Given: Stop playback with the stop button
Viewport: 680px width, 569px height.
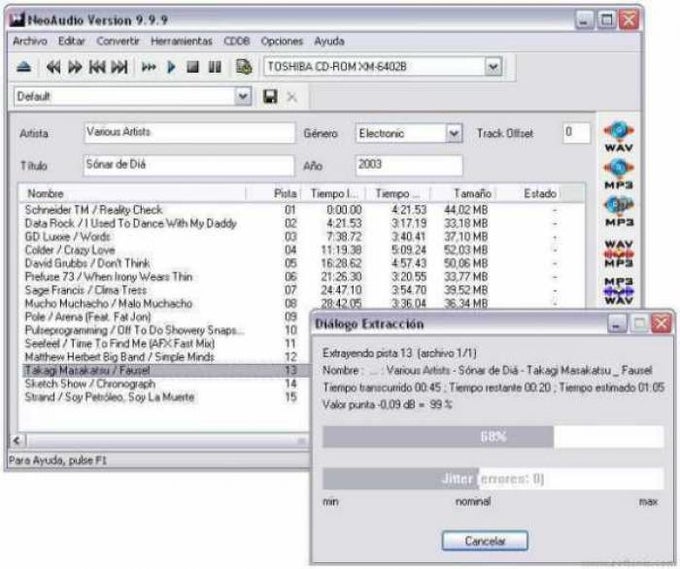Looking at the screenshot, I should (x=193, y=67).
